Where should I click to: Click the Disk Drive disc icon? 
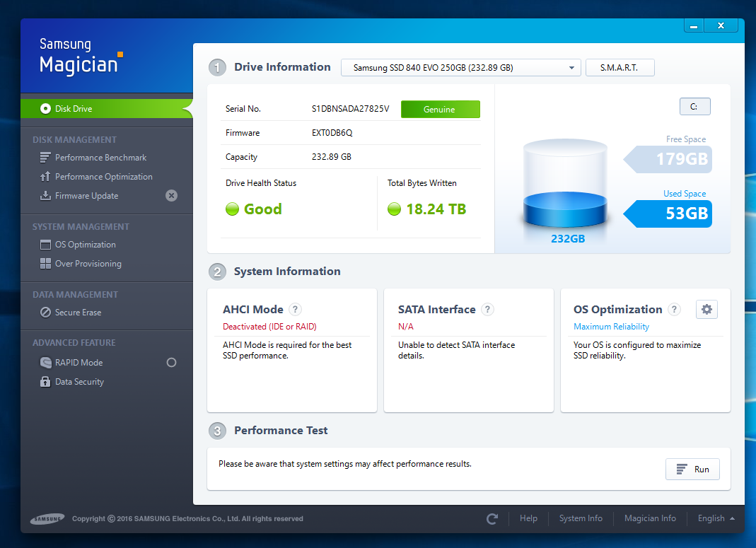click(x=45, y=109)
